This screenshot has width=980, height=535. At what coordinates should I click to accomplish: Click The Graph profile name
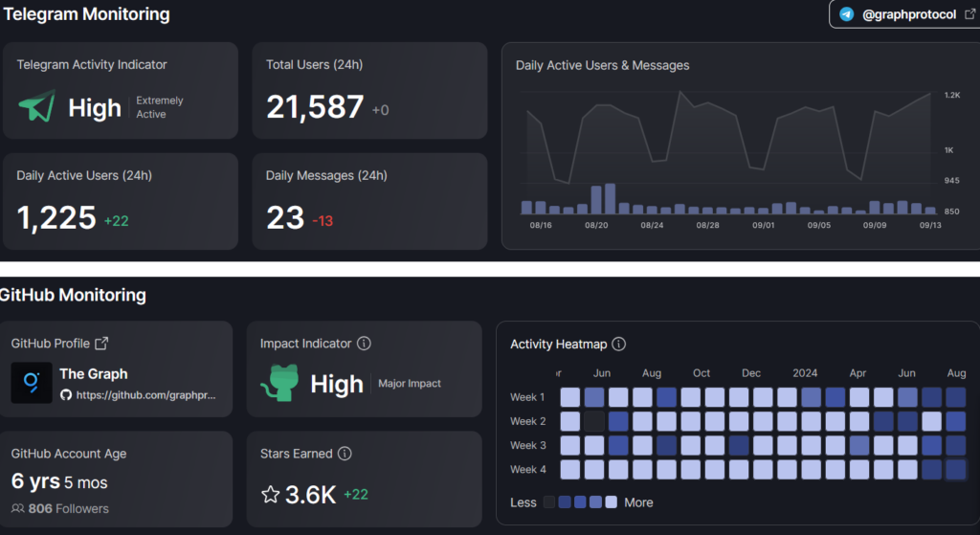(x=94, y=374)
